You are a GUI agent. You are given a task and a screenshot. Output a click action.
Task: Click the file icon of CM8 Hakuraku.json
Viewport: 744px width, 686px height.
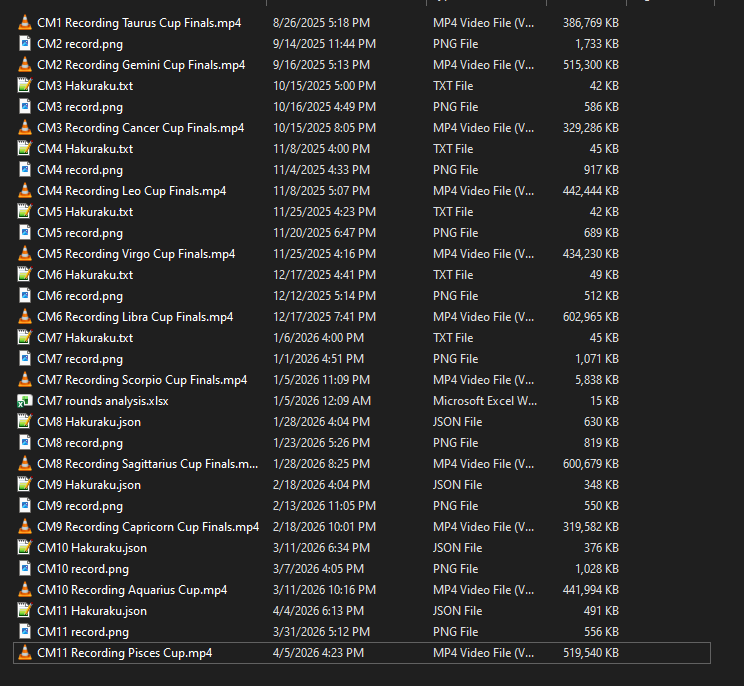tap(25, 422)
